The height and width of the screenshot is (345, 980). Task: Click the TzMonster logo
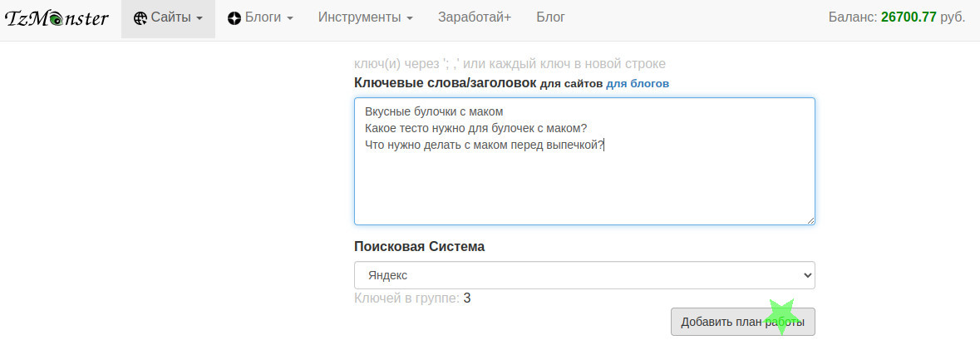point(57,19)
